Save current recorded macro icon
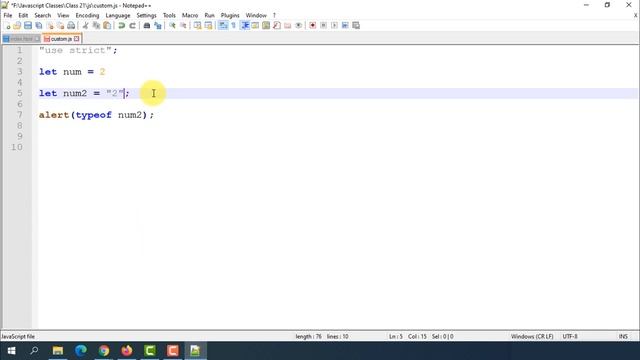The height and width of the screenshot is (360, 640). 356,26
